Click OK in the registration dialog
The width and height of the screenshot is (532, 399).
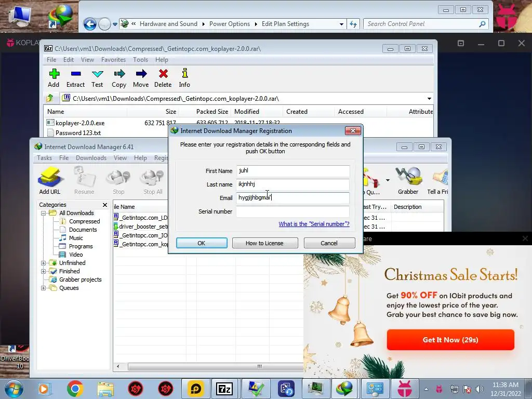[x=202, y=243]
